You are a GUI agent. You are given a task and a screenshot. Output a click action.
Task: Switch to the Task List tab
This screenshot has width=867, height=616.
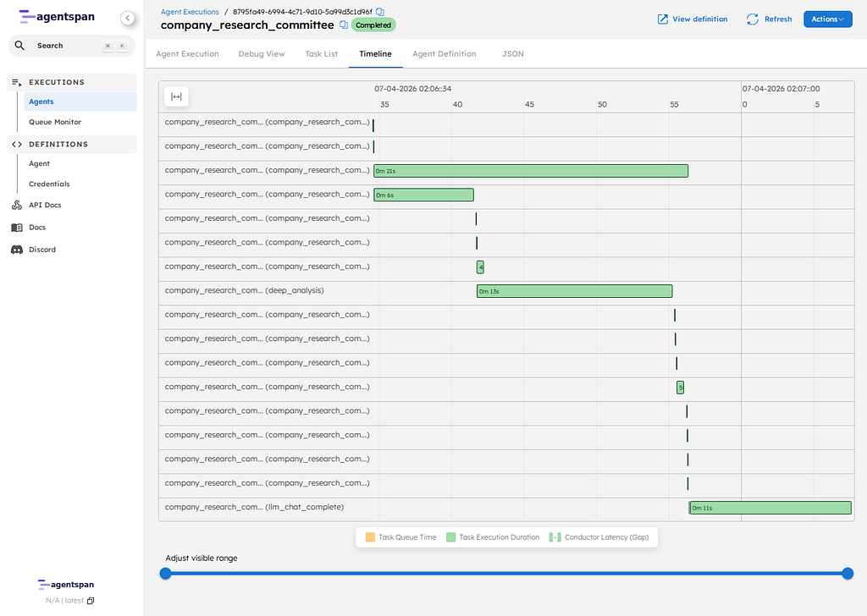pyautogui.click(x=322, y=54)
